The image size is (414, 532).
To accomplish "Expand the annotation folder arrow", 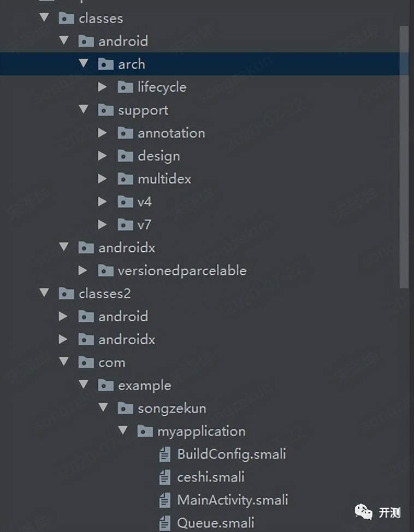I will pos(103,133).
